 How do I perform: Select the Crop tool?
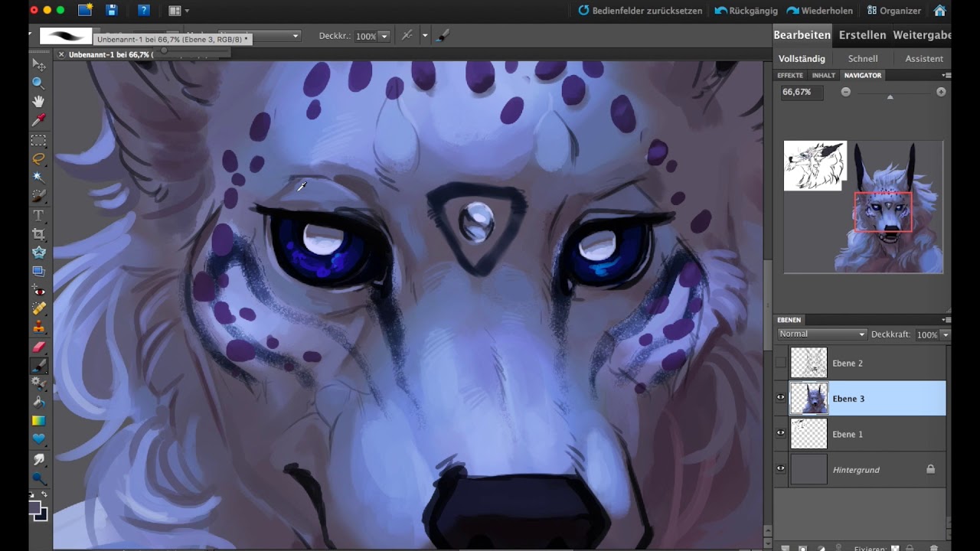point(38,234)
